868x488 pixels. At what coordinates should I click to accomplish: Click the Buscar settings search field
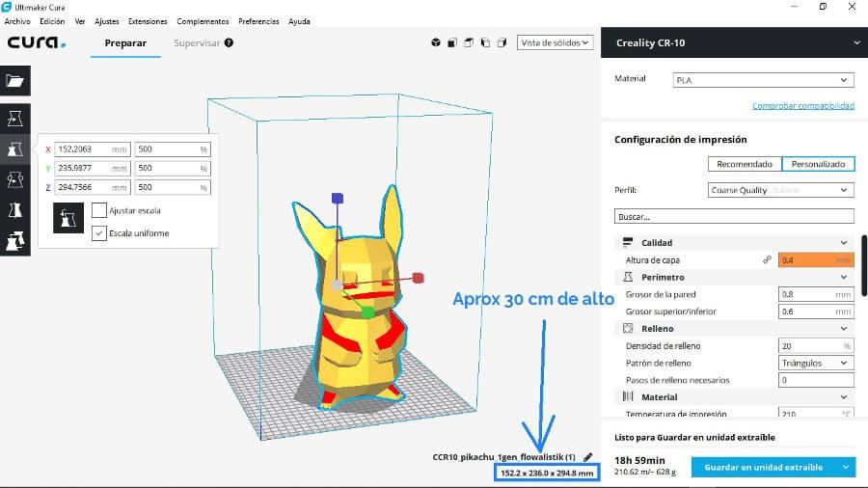734,216
